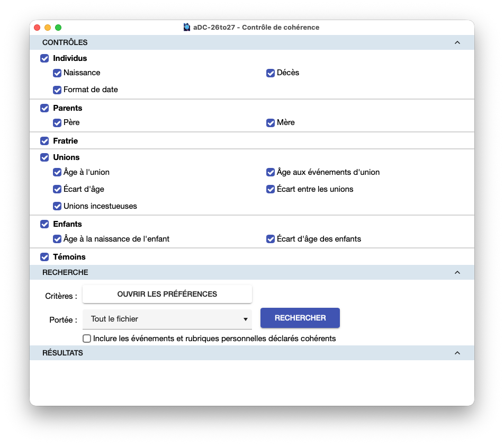Toggle the Mère checkbox
This screenshot has height=445, width=504.
pos(271,123)
